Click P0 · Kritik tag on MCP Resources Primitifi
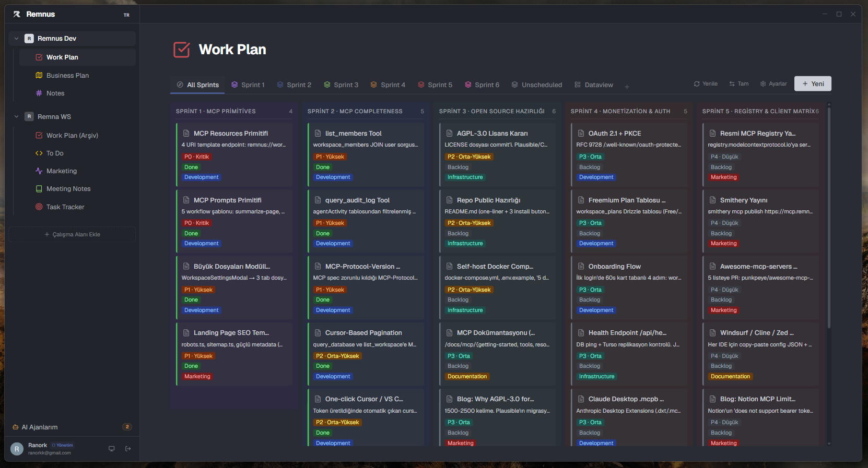This screenshot has width=868, height=468. (196, 157)
